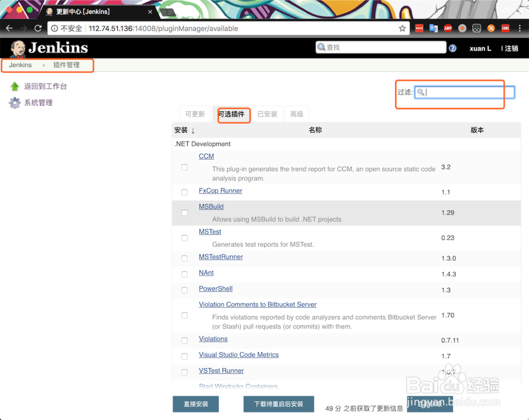This screenshot has height=420, width=529.
Task: Open Violation Comments to Bitbucket Server link
Action: click(x=258, y=305)
